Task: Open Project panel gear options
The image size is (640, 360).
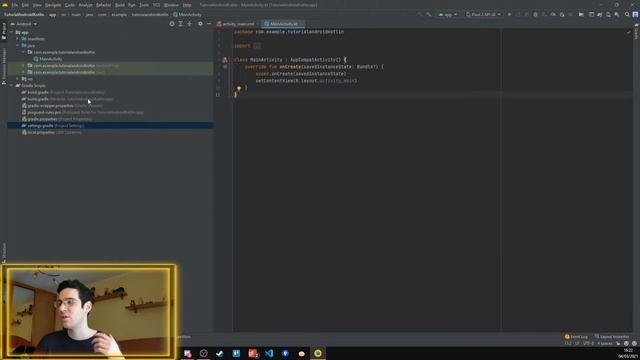Action: pyautogui.click(x=200, y=24)
